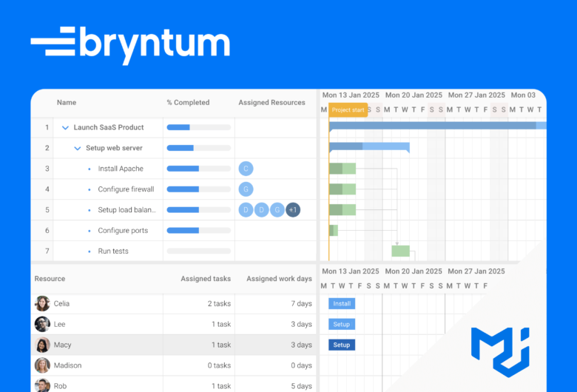Click 'Mon 20 Jan 2025' in resource timeline
577x392 pixels.
pos(414,271)
